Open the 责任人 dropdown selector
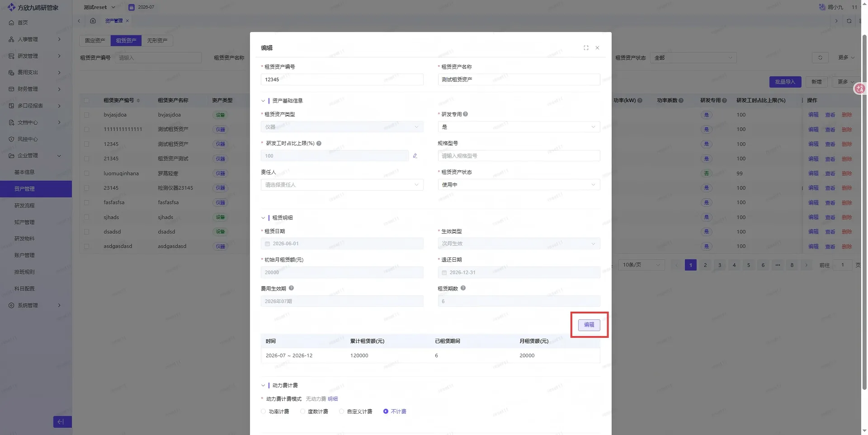This screenshot has width=868, height=435. [x=342, y=185]
